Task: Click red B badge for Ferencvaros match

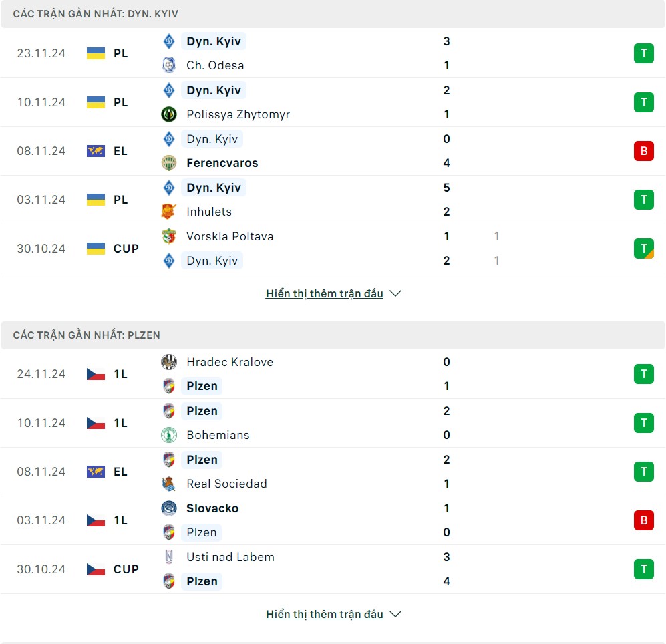Action: click(x=644, y=151)
